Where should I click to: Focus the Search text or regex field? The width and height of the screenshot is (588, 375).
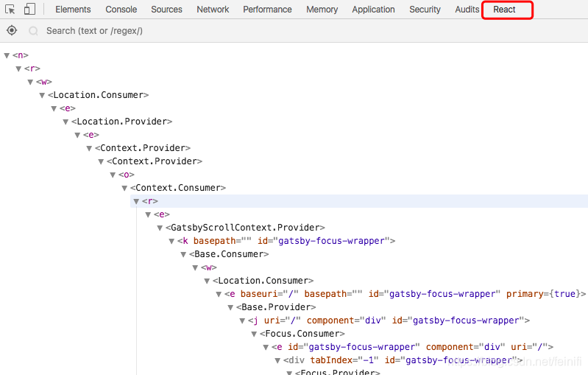[94, 31]
